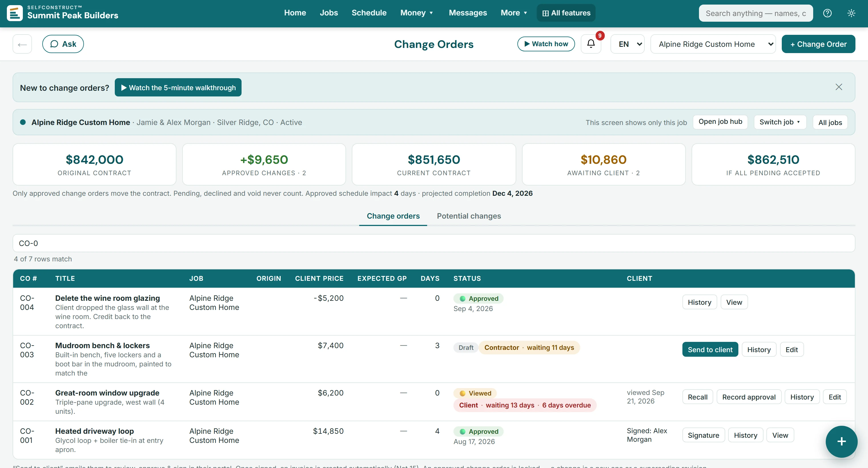
Task: Click the +$9,650 Approved Changes card
Action: coord(264,164)
